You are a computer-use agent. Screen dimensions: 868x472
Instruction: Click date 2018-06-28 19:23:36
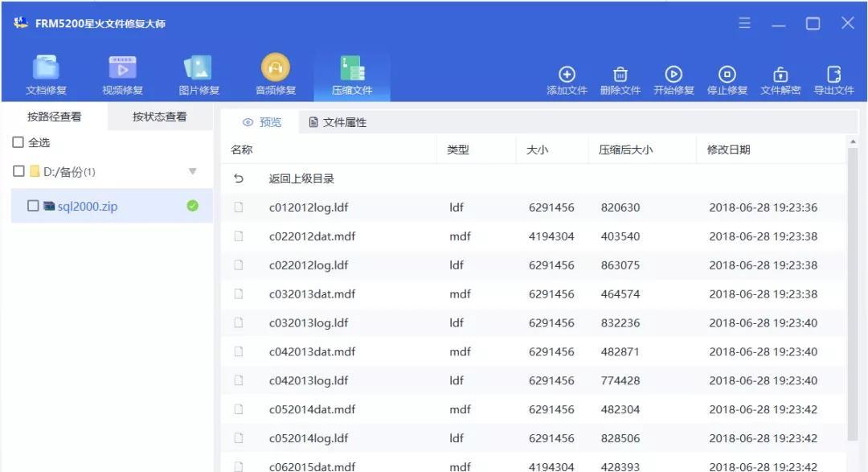[763, 207]
